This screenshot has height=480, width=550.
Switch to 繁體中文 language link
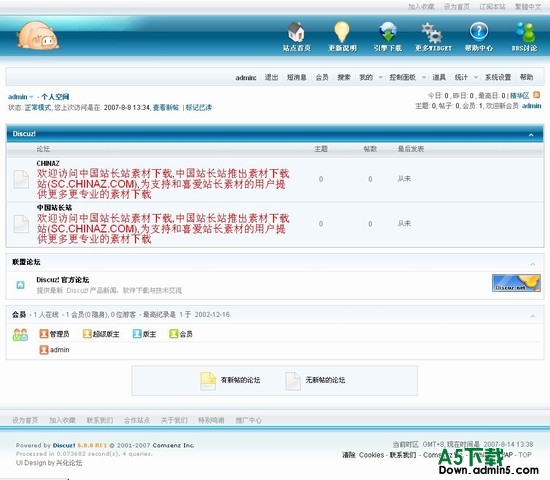click(528, 7)
